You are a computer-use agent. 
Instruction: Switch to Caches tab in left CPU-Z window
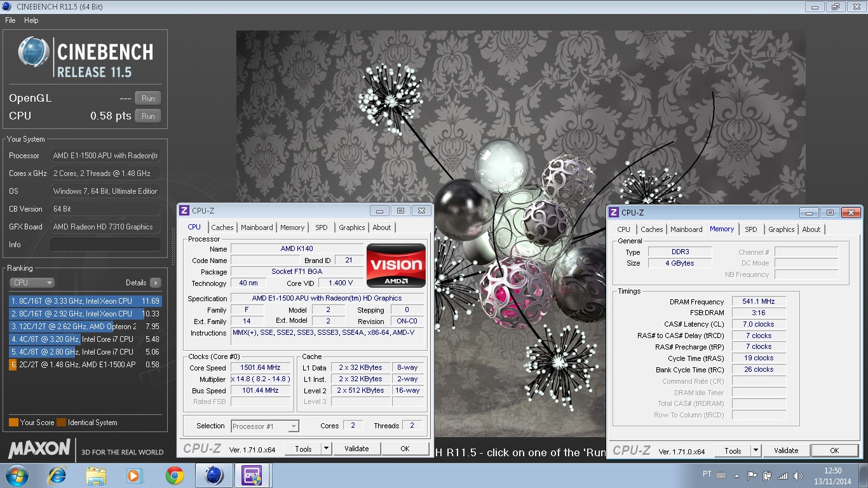pyautogui.click(x=222, y=227)
